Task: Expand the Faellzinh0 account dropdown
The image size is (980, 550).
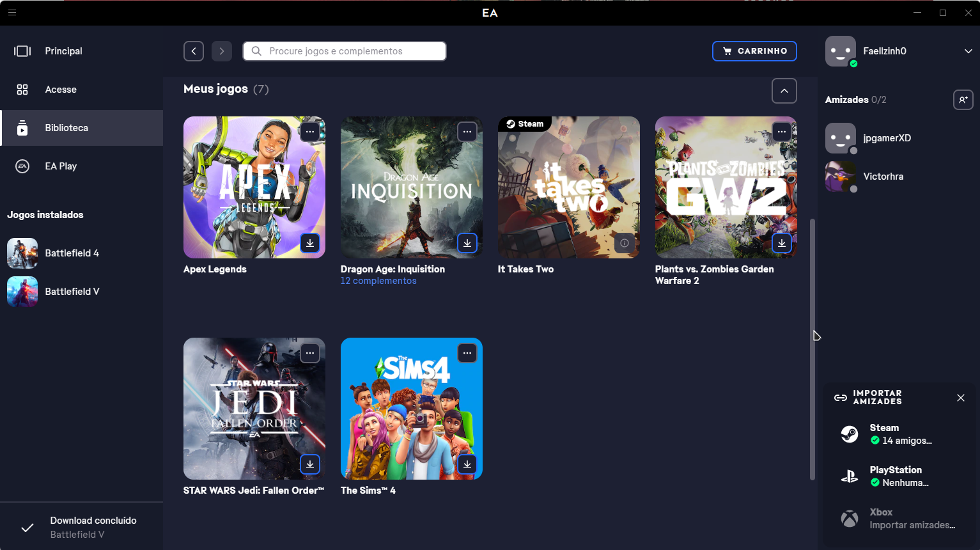Action: tap(968, 51)
